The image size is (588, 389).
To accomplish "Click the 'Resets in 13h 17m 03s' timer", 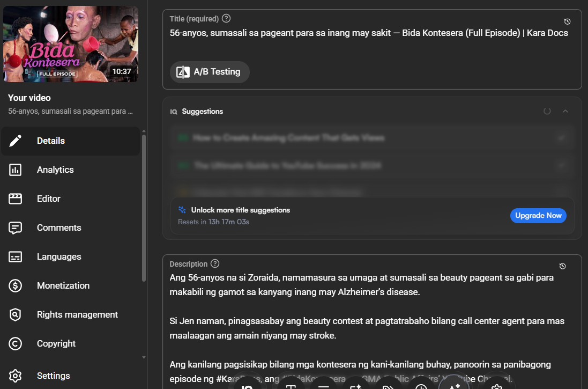I will click(213, 222).
